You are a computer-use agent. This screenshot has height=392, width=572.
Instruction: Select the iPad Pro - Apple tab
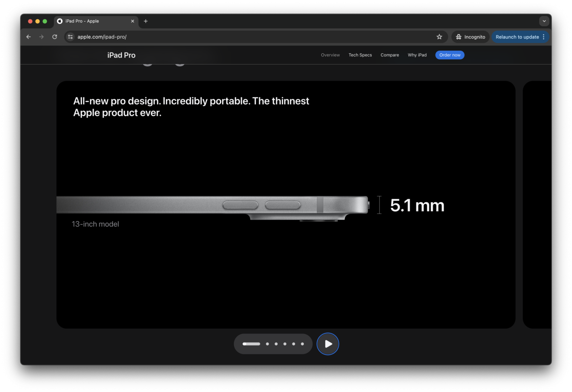click(x=96, y=21)
